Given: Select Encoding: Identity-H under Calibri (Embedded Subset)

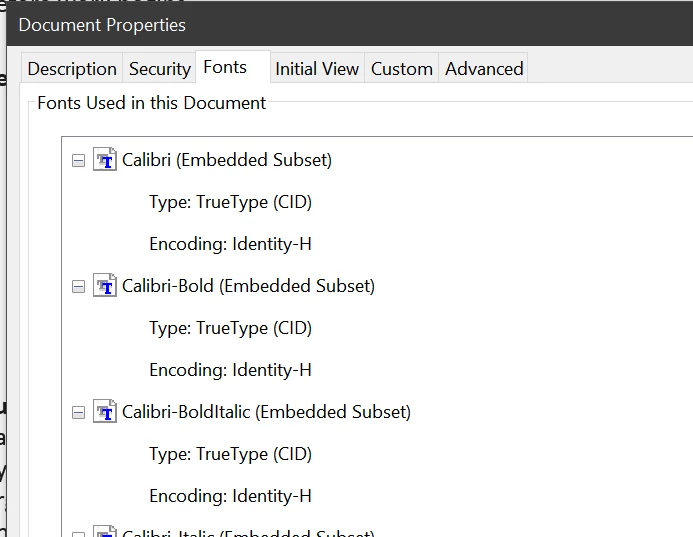Looking at the screenshot, I should coord(231,244).
